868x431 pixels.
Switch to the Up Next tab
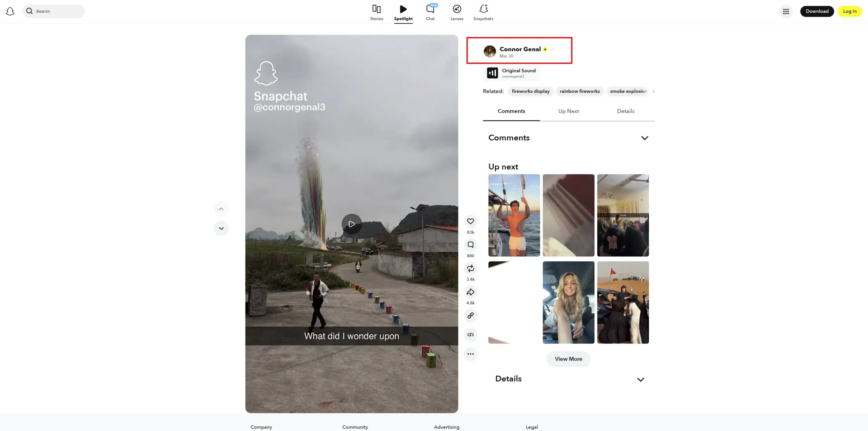(568, 111)
